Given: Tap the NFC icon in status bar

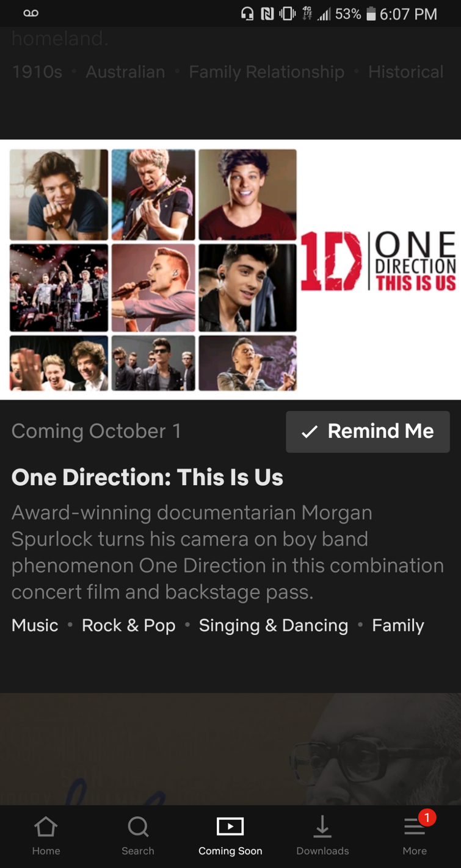Looking at the screenshot, I should click(267, 14).
